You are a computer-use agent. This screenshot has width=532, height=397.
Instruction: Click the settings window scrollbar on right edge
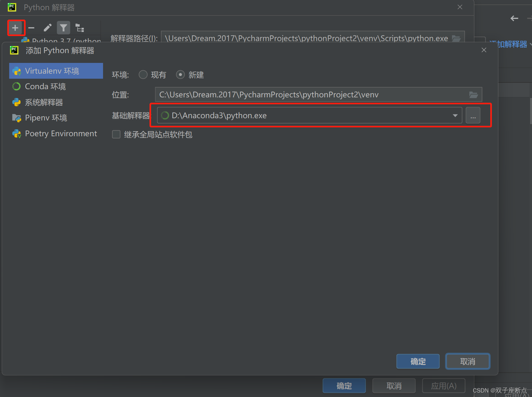531,111
